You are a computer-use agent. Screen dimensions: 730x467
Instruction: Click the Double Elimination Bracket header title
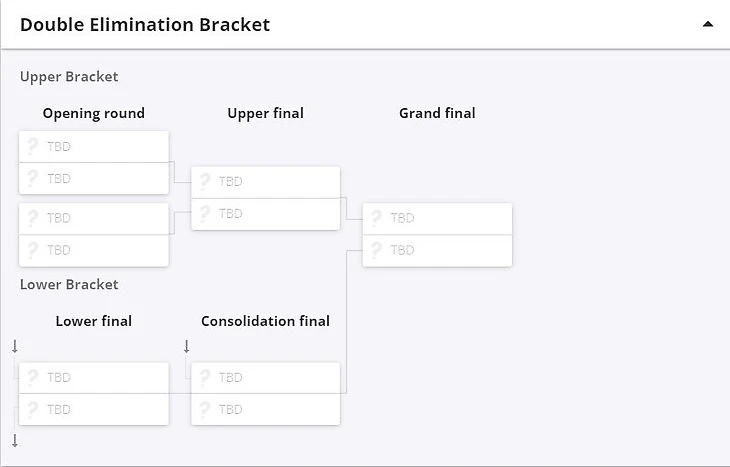[145, 24]
